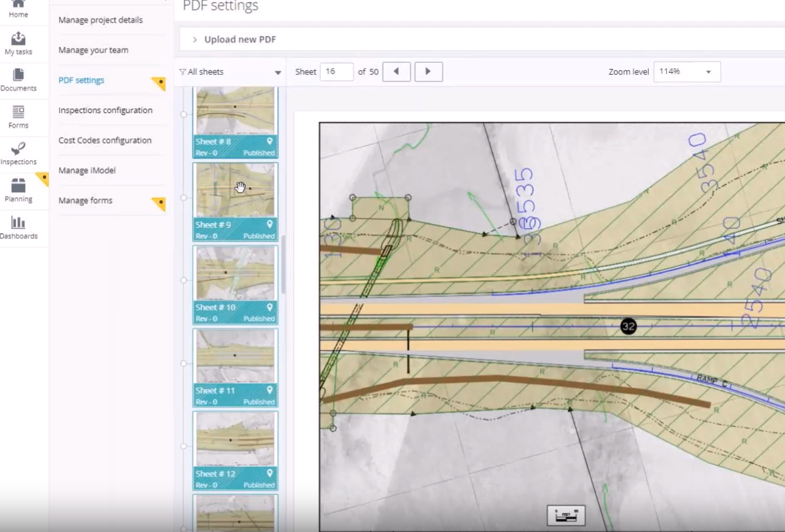Select radio circle beside Sheet # 11
Screen dimensions: 785x532
pos(184,363)
